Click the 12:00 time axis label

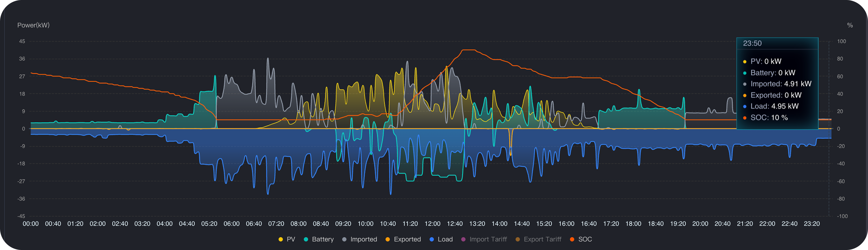tap(432, 224)
